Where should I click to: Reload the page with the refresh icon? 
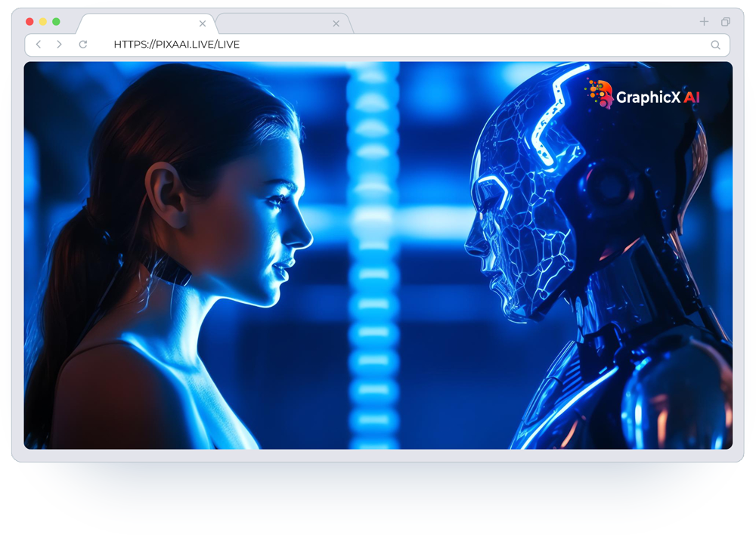click(83, 45)
